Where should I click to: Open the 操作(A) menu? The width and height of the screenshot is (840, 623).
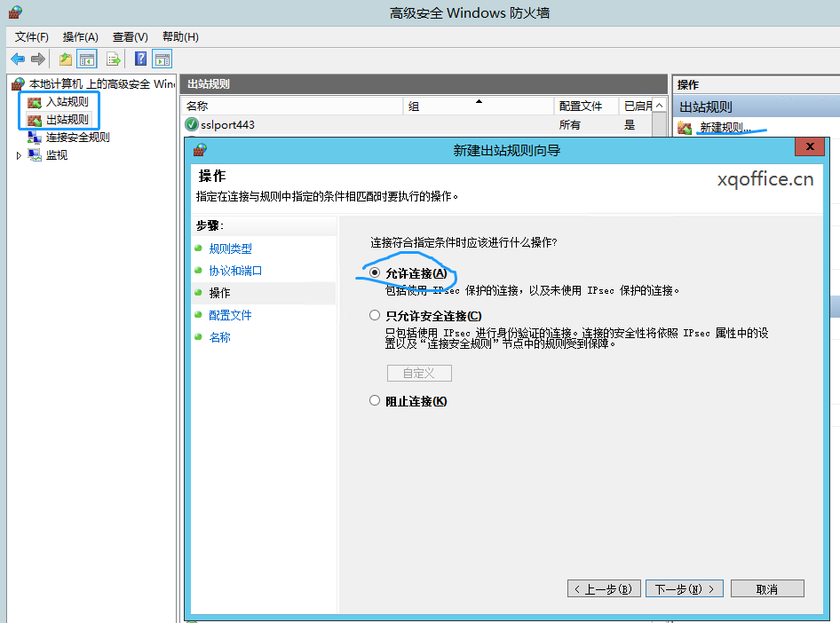(80, 37)
